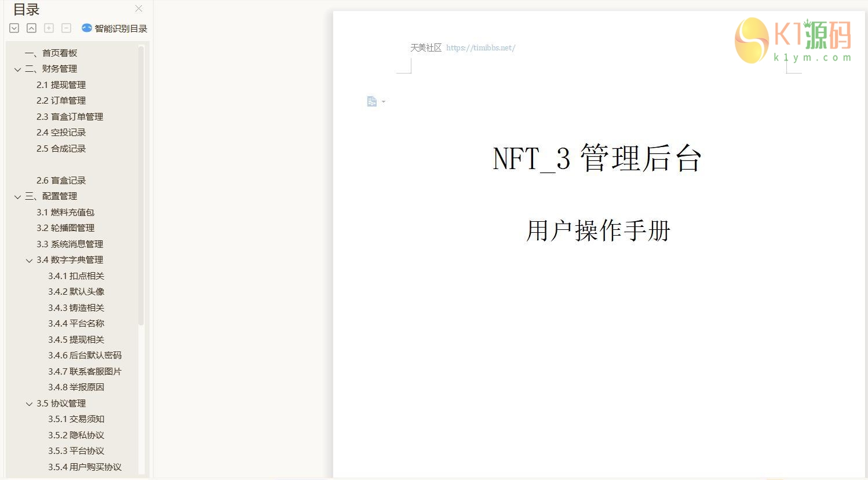Jump to 3.4.4 平台名称
Image resolution: width=868 pixels, height=480 pixels.
(x=76, y=324)
